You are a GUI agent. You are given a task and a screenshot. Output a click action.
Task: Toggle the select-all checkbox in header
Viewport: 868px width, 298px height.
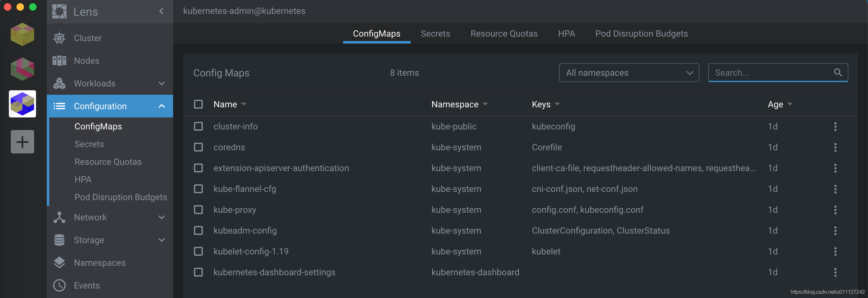tap(198, 104)
